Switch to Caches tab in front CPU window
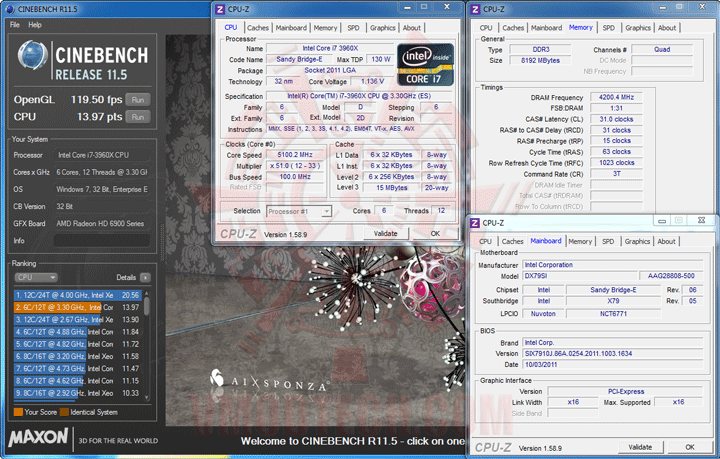The height and width of the screenshot is (459, 720). (x=258, y=28)
